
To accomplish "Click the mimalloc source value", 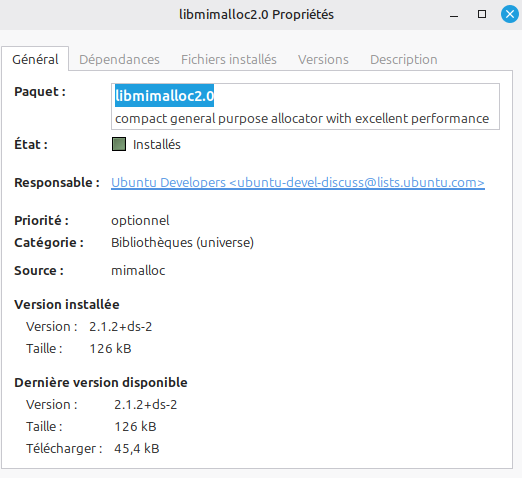I will coord(138,270).
